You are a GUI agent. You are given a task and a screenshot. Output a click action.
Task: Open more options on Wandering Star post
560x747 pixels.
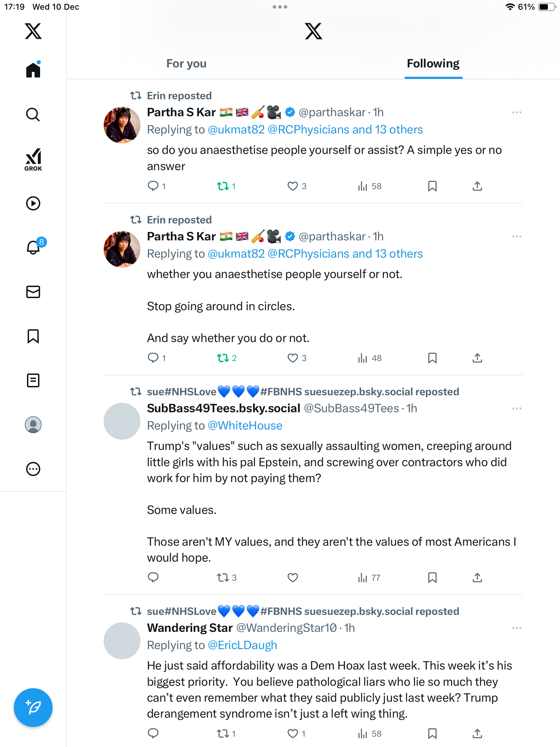click(516, 628)
